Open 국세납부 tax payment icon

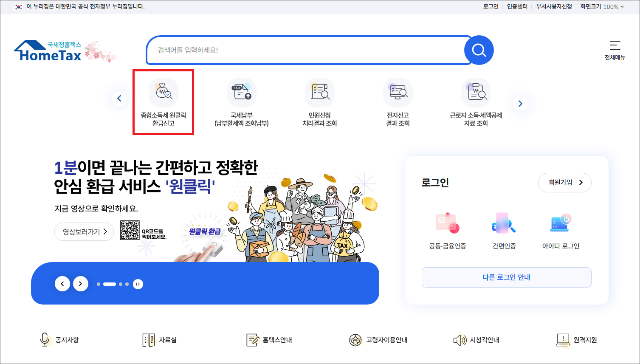242,93
